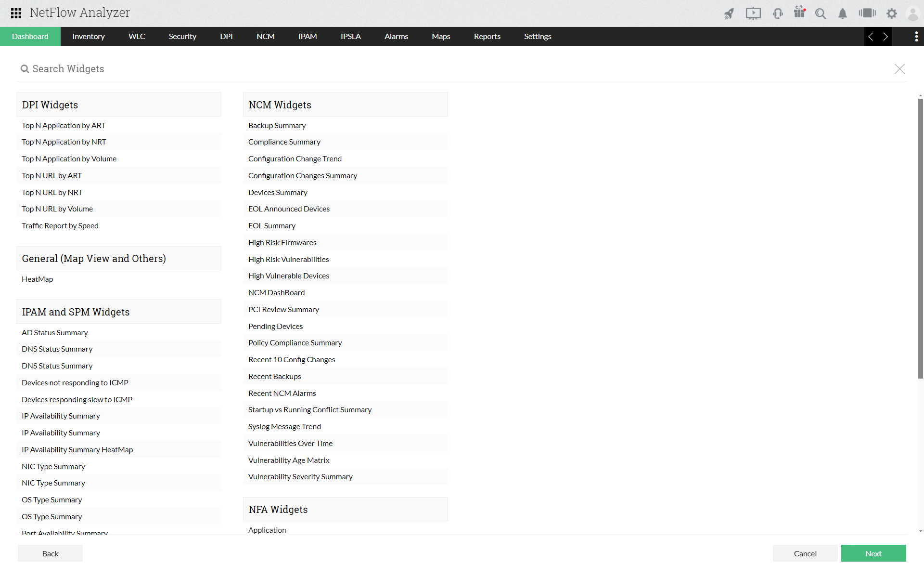Click the user profile avatar
The width and height of the screenshot is (924, 578).
coord(912,13)
